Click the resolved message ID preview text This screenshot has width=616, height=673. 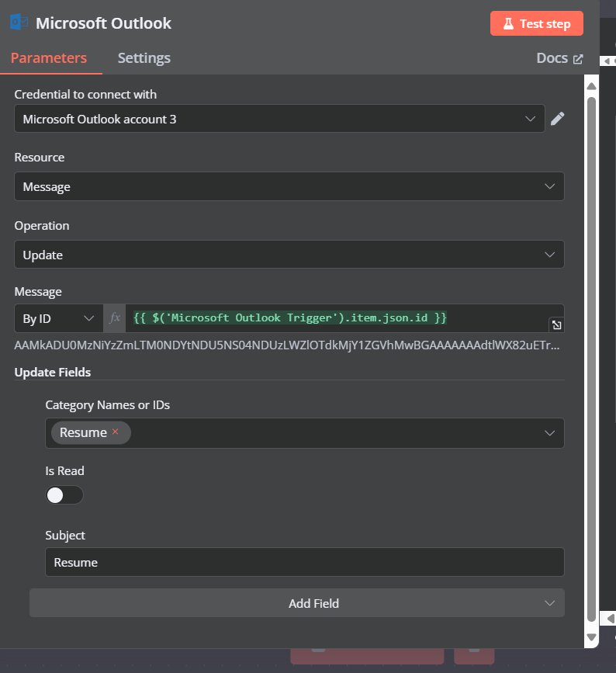(286, 345)
